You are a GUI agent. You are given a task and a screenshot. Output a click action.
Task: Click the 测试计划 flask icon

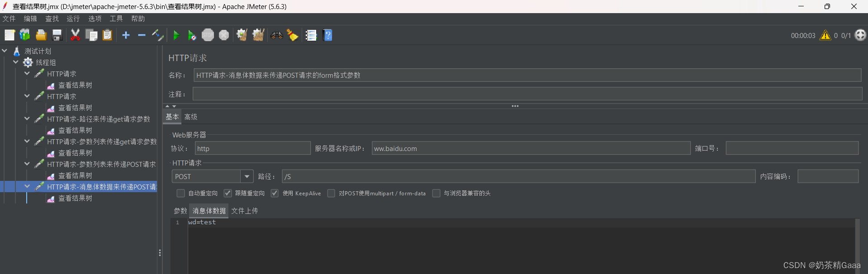coord(17,51)
